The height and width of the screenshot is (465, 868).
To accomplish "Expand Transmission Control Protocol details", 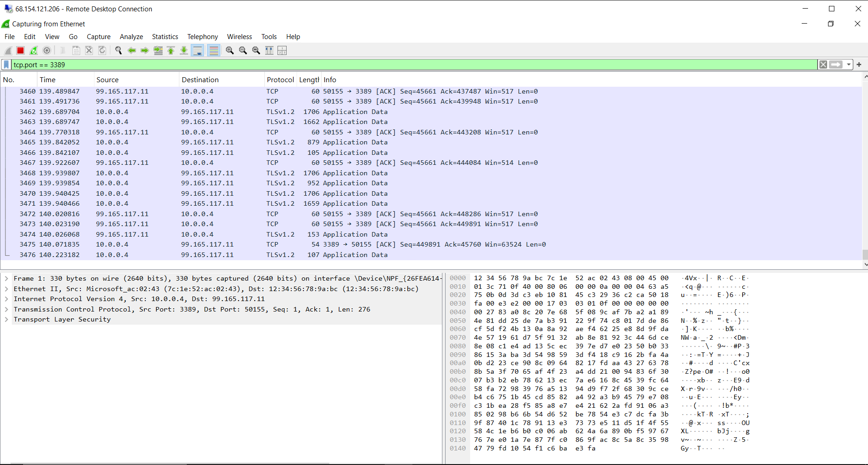I will tap(6, 309).
